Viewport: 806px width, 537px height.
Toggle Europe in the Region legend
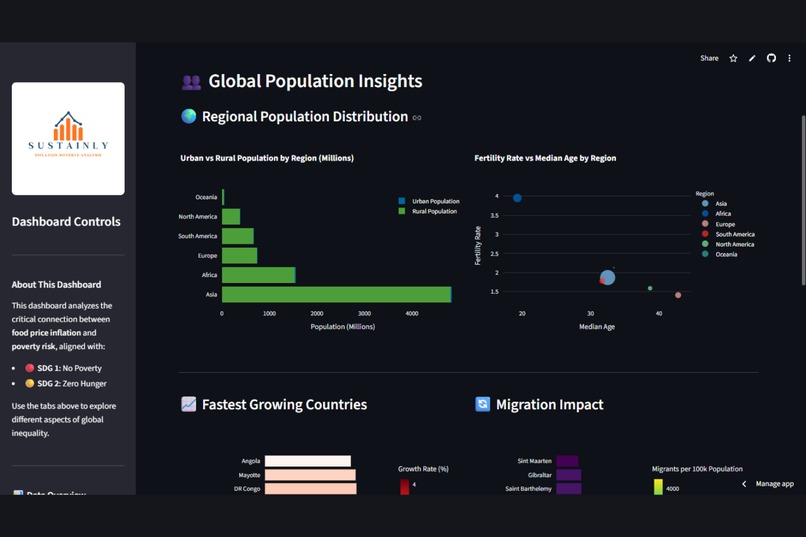pyautogui.click(x=719, y=224)
